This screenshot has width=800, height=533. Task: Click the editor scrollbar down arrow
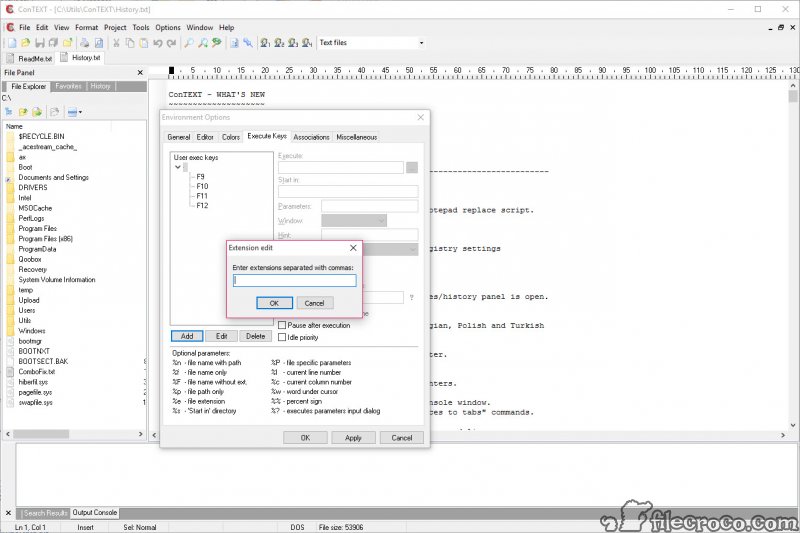792,425
